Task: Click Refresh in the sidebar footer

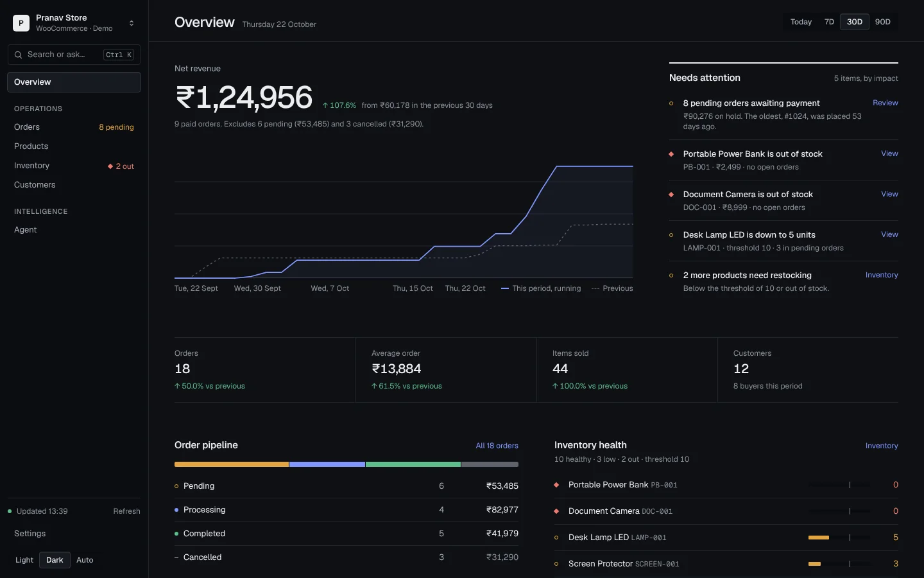Action: 126,511
